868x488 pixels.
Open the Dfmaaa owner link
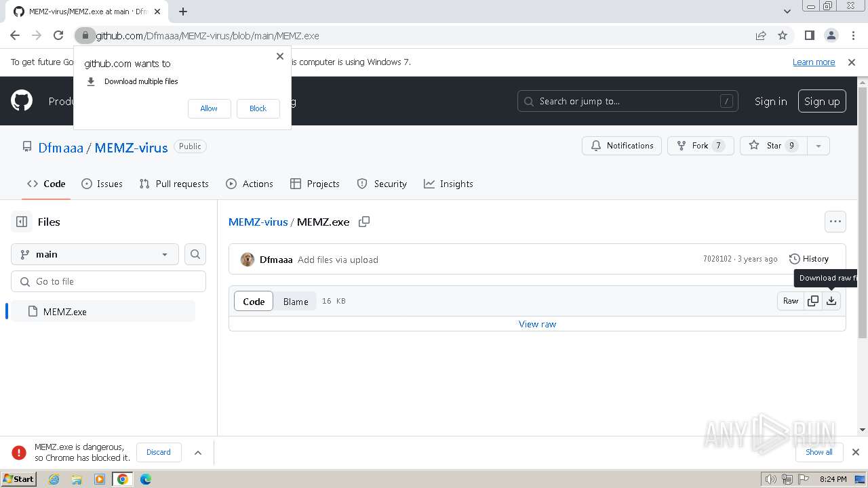point(61,147)
